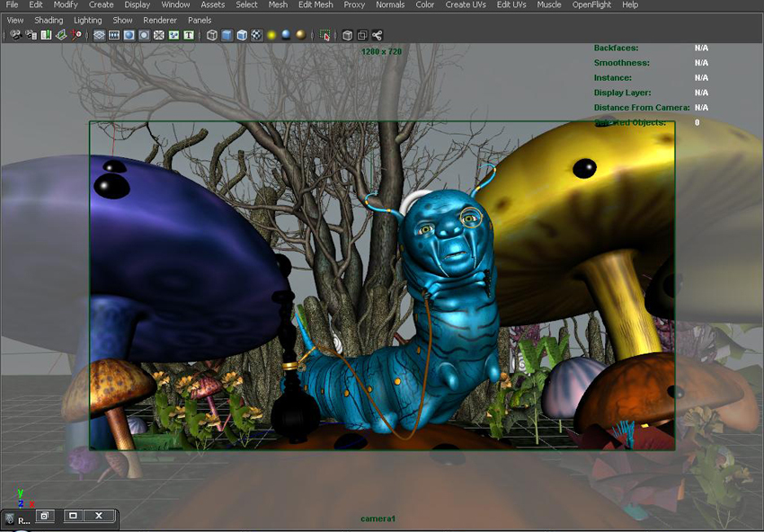Click the 'Instance:' HUD label

(612, 78)
